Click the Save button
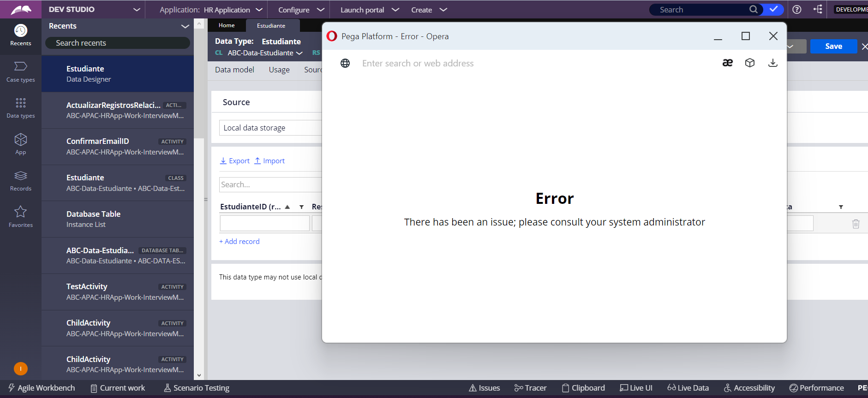Screen dimensions: 868x398 833,46
